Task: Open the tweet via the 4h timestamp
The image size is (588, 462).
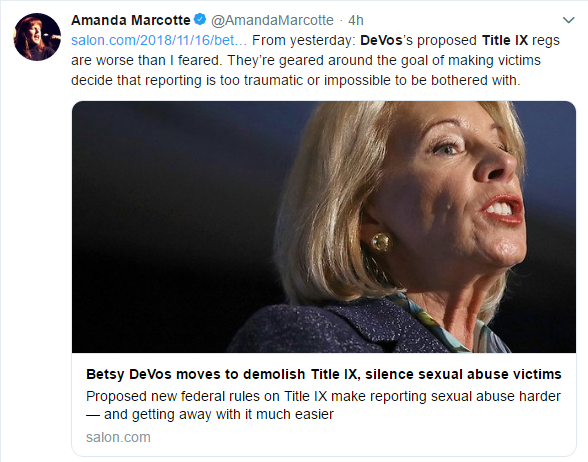Action: [356, 20]
